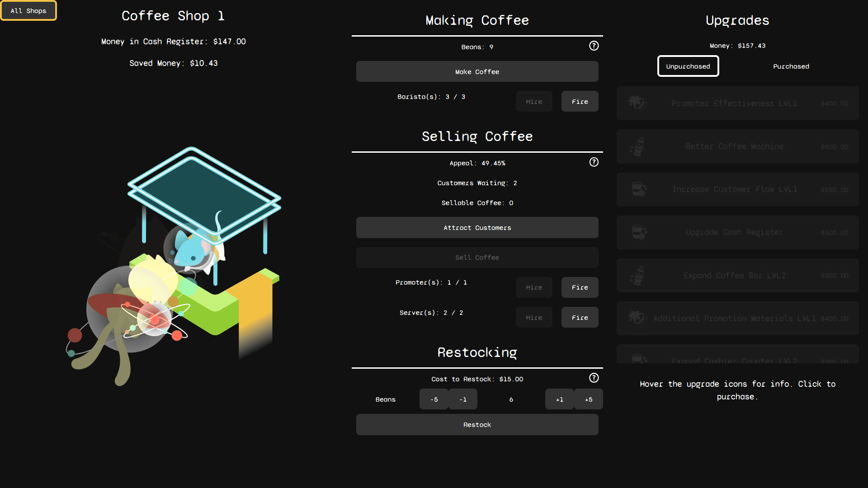Image resolution: width=868 pixels, height=488 pixels.
Task: Click the Restocking help question icon
Action: [x=594, y=378]
